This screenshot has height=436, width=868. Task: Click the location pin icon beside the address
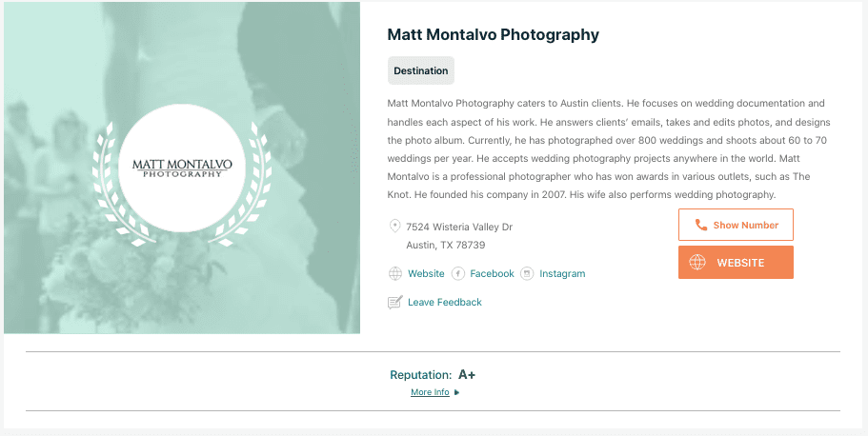pos(395,227)
